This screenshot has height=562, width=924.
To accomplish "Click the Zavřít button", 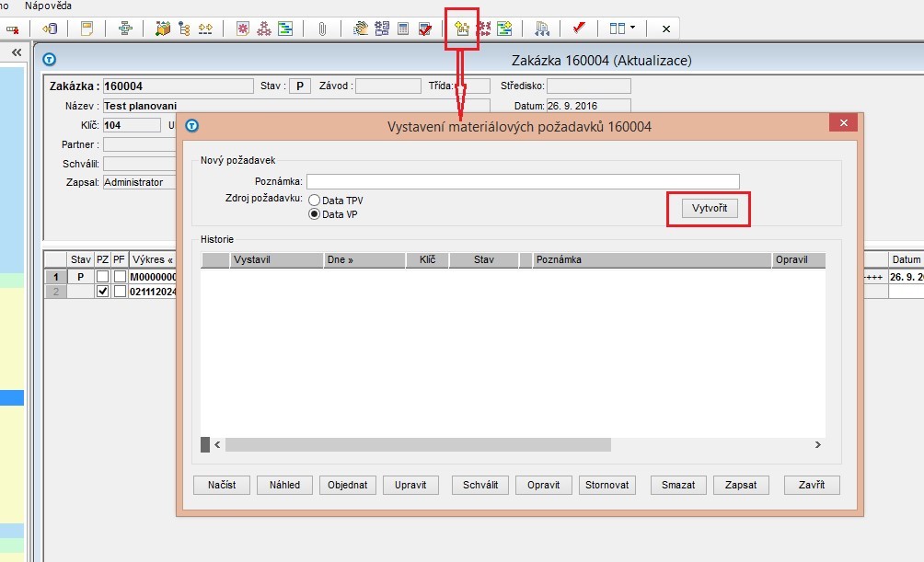I will tap(812, 485).
